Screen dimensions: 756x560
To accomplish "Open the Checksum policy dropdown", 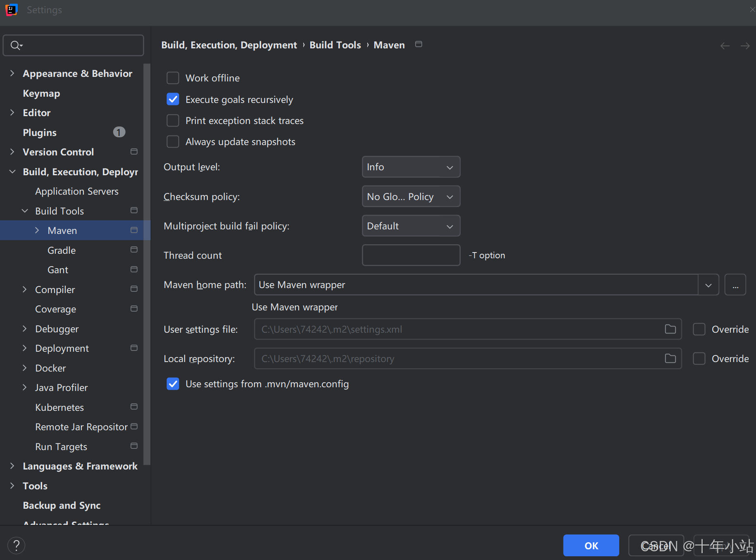I will point(411,196).
